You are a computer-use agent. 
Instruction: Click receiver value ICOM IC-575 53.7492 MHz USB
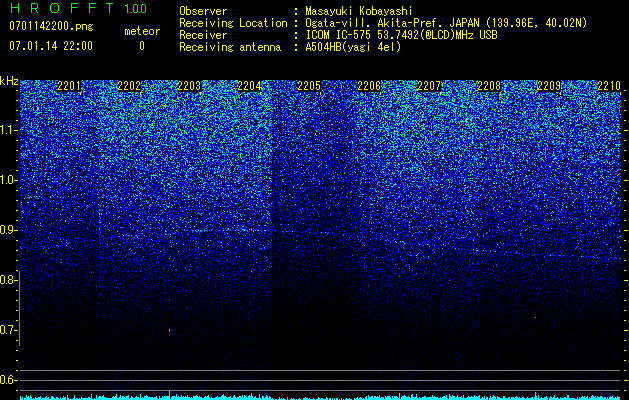[401, 35]
